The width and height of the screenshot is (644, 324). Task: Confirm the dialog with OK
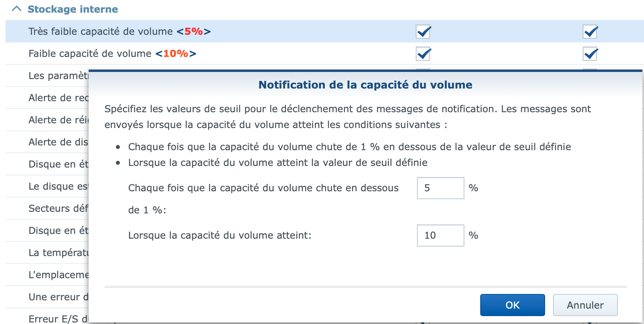(x=512, y=305)
